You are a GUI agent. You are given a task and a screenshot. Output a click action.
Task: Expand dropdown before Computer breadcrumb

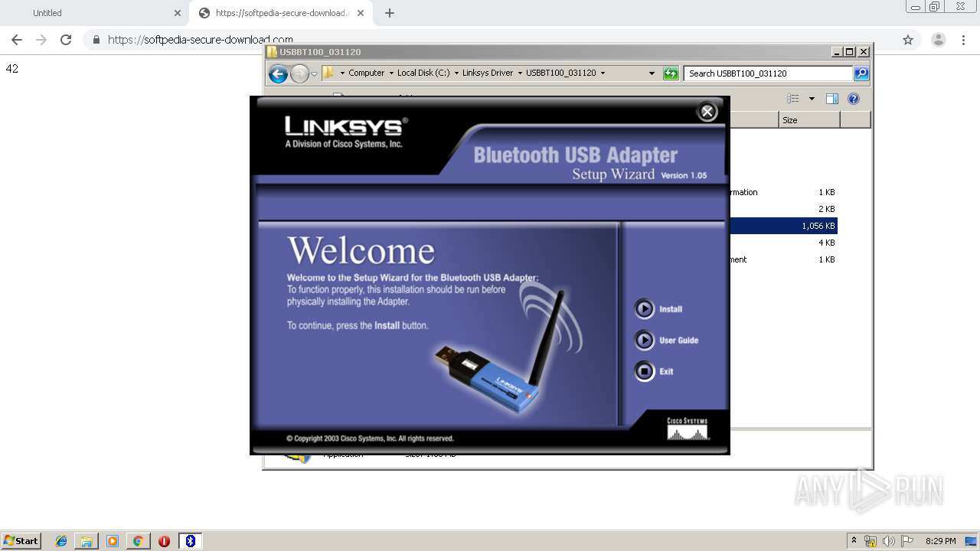[x=341, y=73]
